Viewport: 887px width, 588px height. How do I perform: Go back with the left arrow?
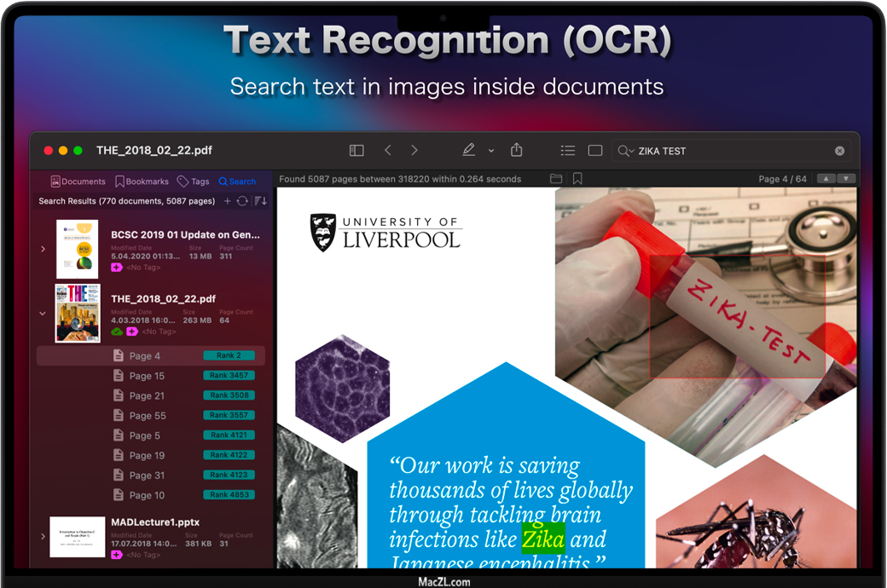pos(388,150)
